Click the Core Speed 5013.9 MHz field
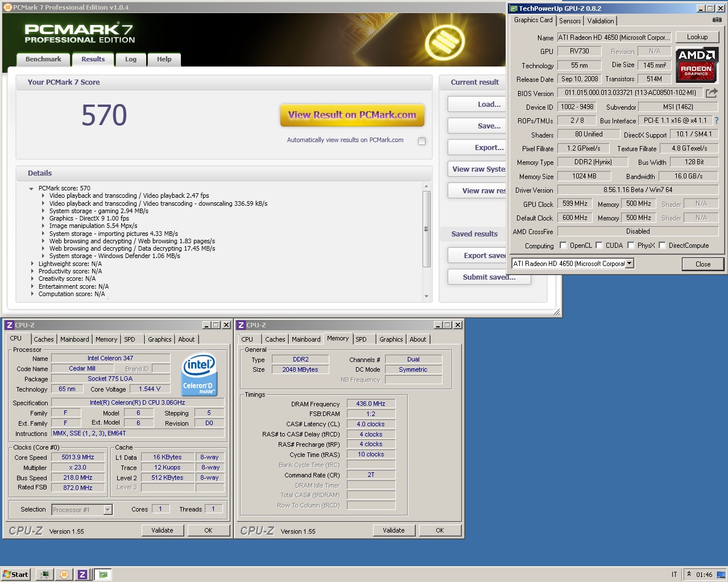The image size is (728, 582). (78, 457)
